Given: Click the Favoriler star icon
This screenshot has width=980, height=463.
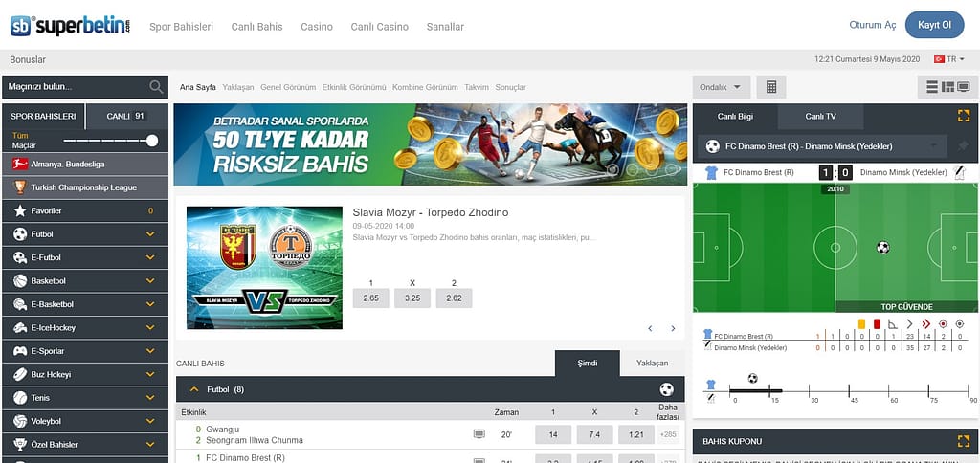Looking at the screenshot, I should [20, 211].
